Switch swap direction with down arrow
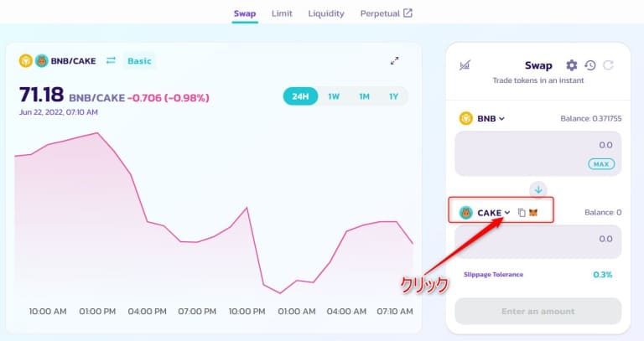The height and width of the screenshot is (341, 644). tap(538, 190)
